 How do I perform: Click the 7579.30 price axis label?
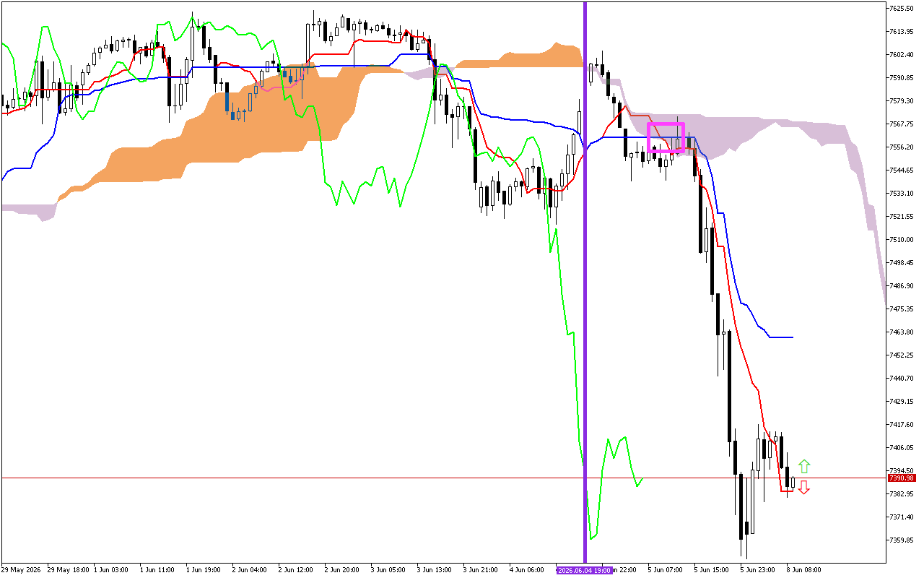pyautogui.click(x=902, y=101)
